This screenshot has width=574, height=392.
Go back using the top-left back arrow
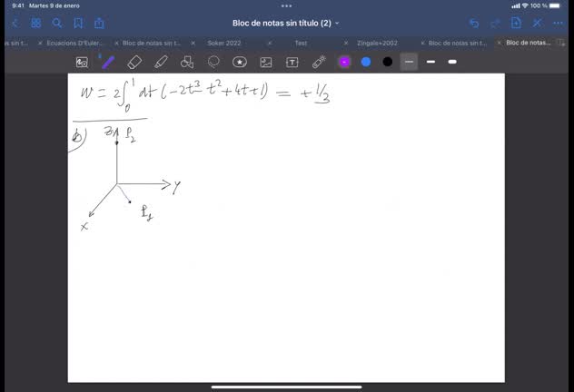pos(15,24)
